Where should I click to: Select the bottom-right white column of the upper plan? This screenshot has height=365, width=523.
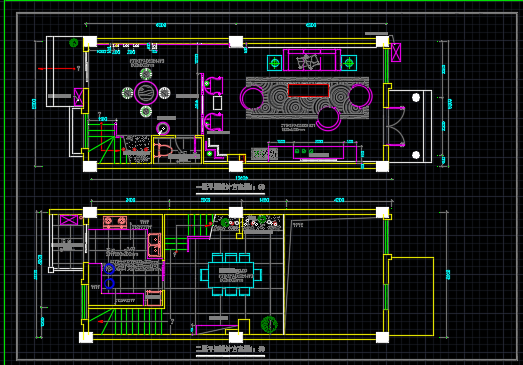coord(382,166)
